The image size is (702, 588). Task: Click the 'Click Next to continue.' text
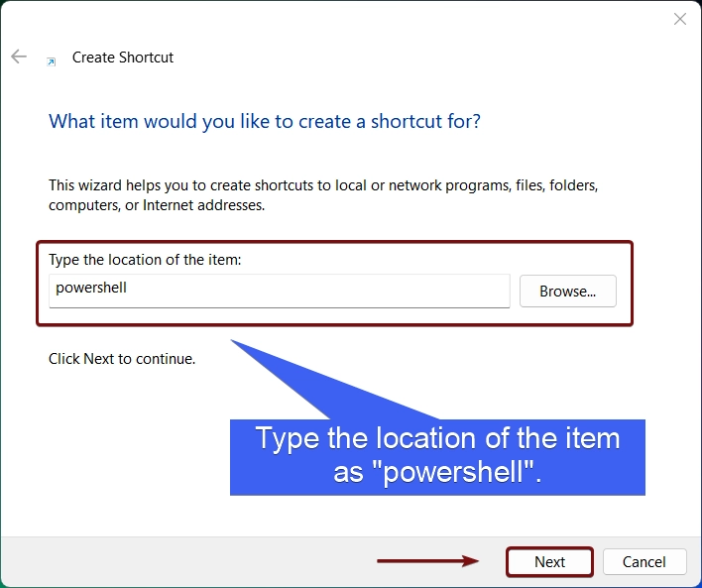122,359
